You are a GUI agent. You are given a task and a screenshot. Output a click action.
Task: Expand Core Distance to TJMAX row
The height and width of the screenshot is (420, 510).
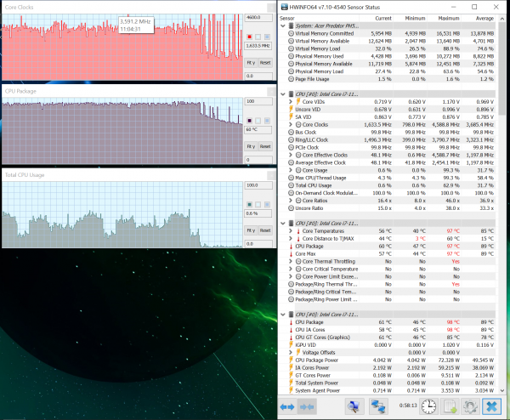[x=291, y=238]
